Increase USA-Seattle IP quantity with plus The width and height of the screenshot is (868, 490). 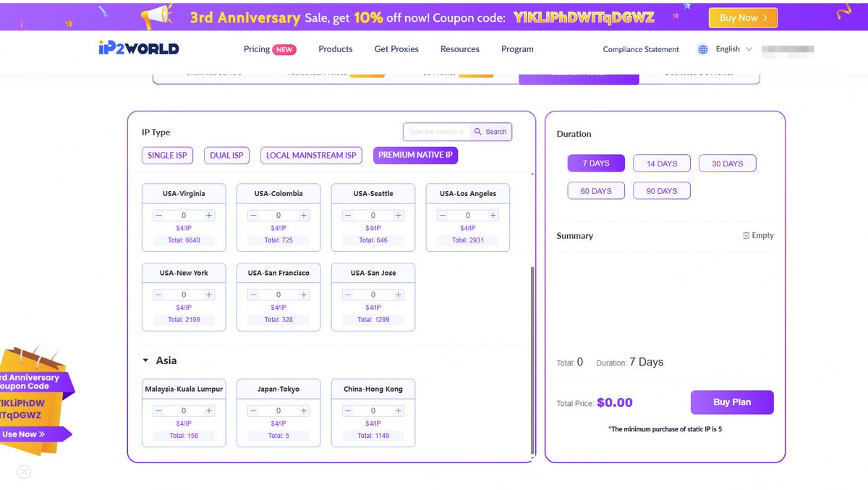(399, 216)
